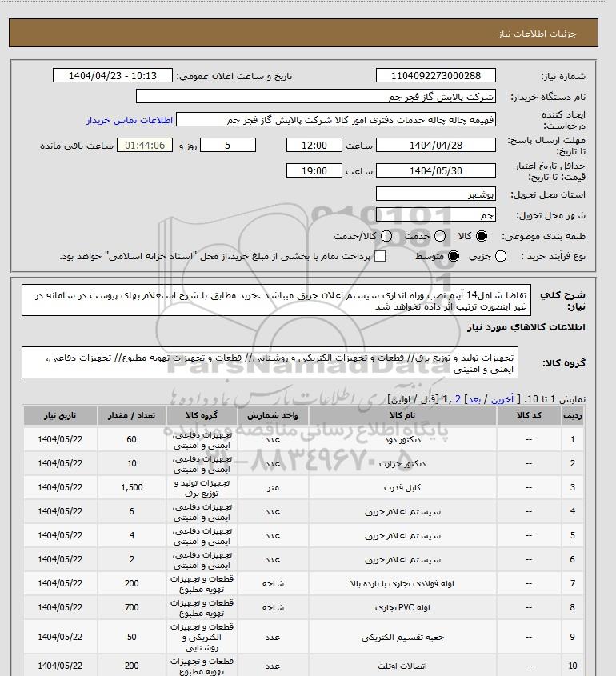
Task: Click the price validity date 1404/05/30 field
Action: click(436, 170)
